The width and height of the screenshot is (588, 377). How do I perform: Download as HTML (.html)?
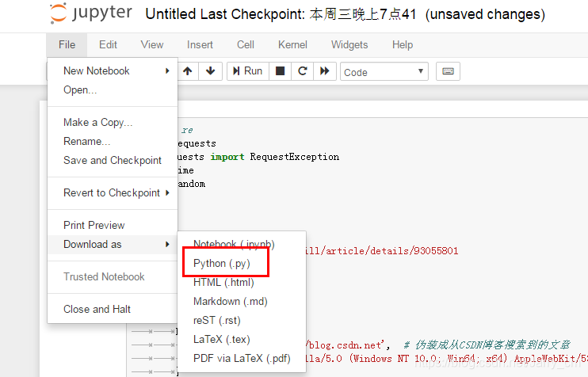pos(242,282)
